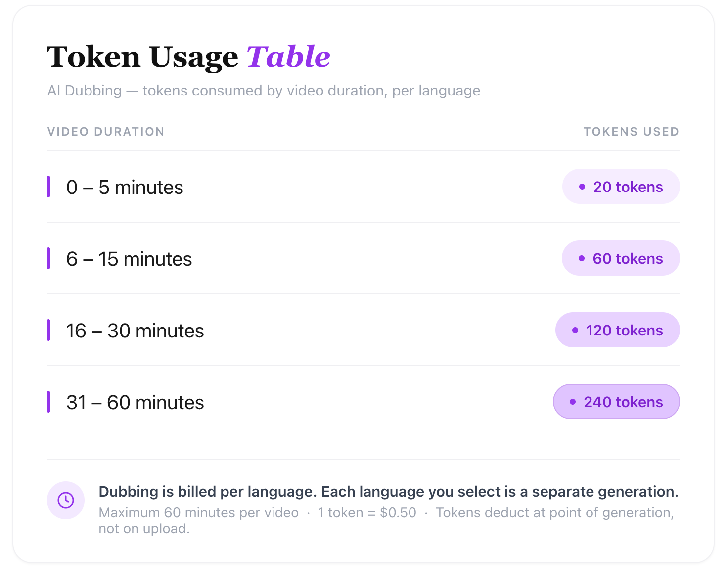Click the purple italic word Table
This screenshot has height=572, width=728.
point(289,56)
